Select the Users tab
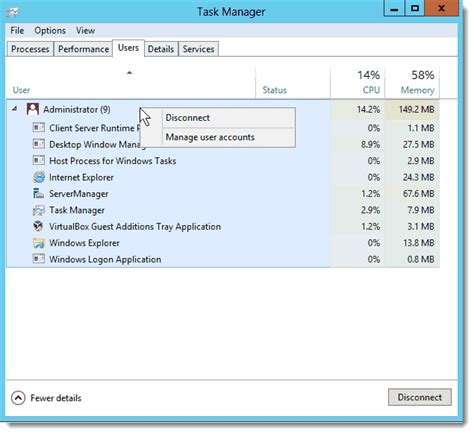Screen dimensions: 474x434 click(x=128, y=48)
